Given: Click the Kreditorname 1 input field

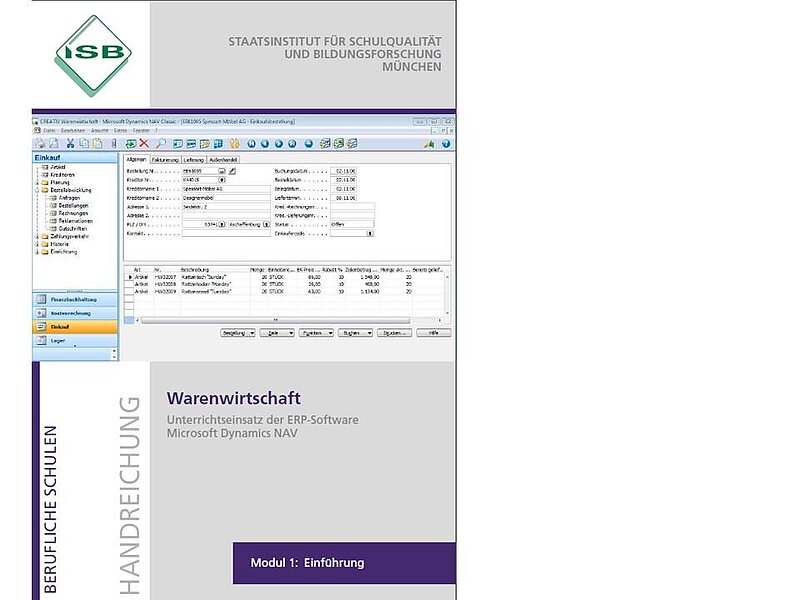Looking at the screenshot, I should tap(226, 189).
